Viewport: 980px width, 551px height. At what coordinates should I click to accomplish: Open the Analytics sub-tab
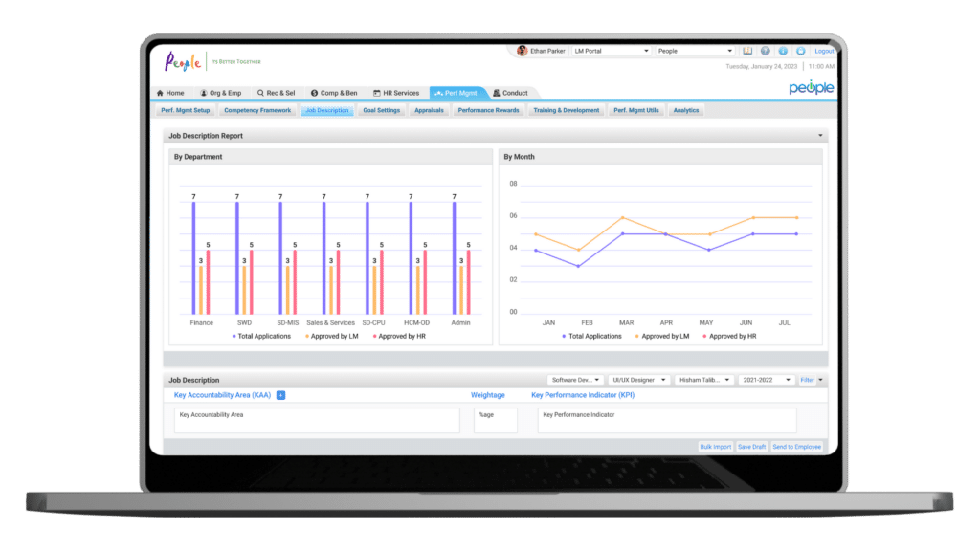pyautogui.click(x=685, y=110)
